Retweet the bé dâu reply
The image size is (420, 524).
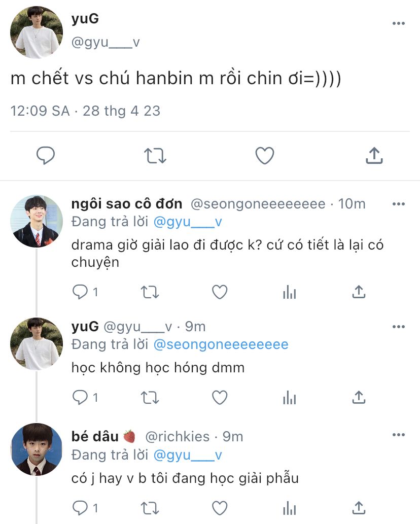[150, 508]
